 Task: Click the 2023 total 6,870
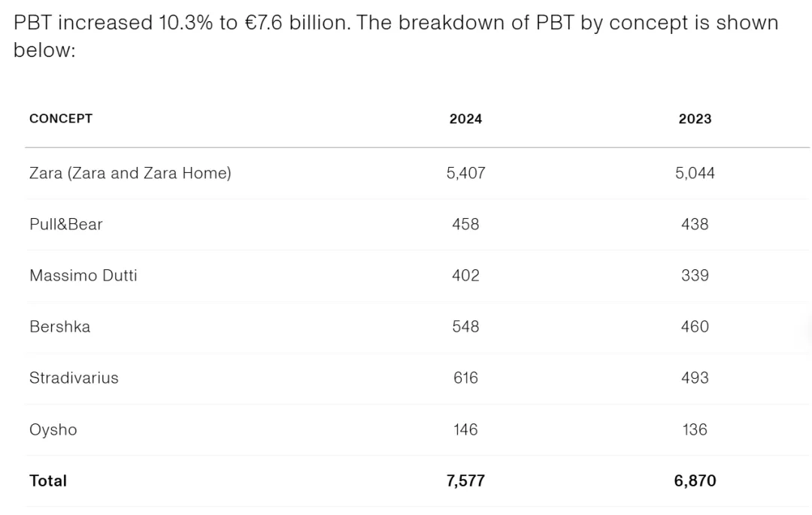tap(695, 481)
